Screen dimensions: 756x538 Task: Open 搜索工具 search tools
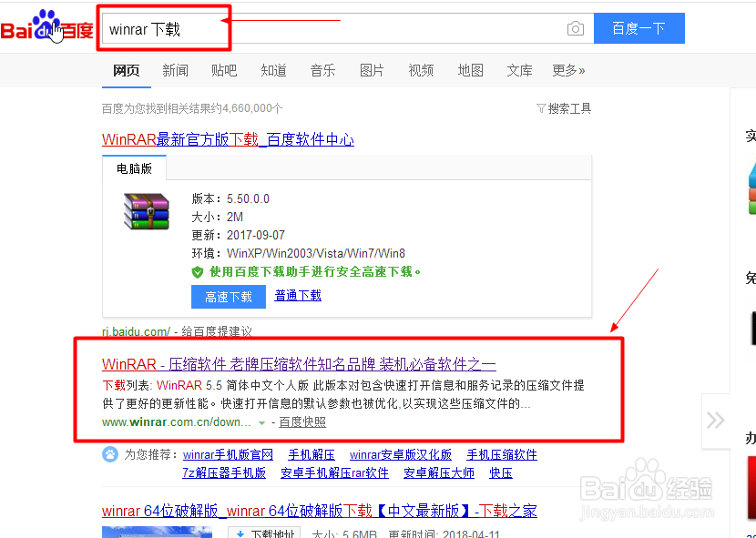click(564, 108)
